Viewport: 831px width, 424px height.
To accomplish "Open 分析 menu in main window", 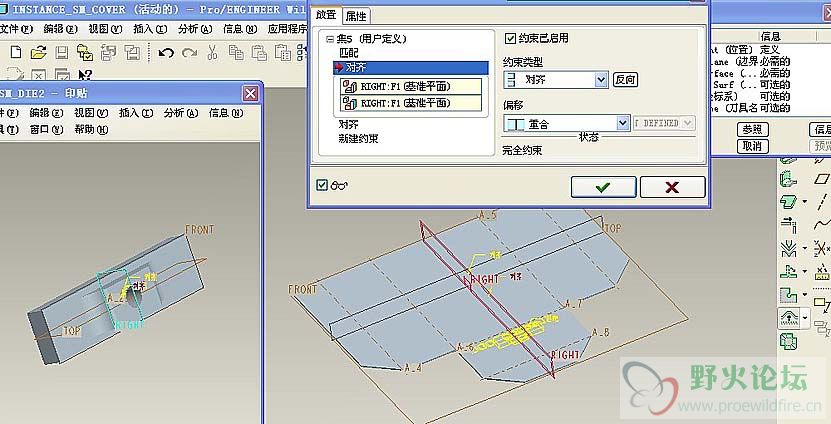I will (195, 29).
